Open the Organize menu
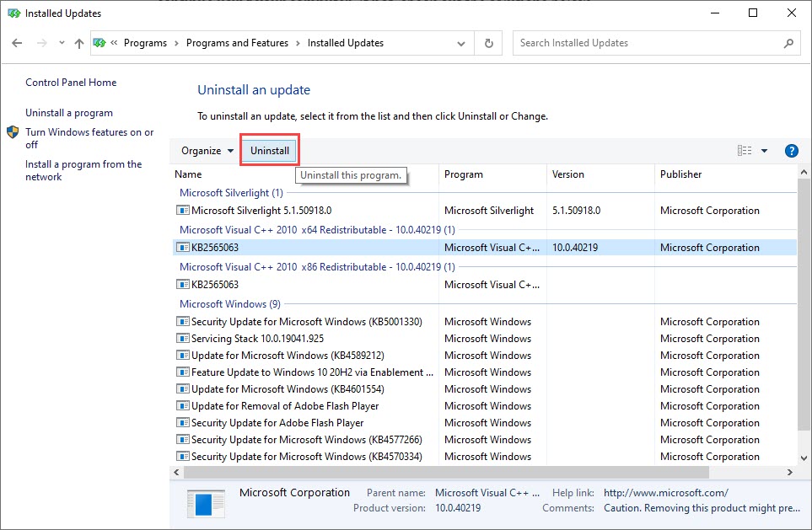 tap(207, 151)
